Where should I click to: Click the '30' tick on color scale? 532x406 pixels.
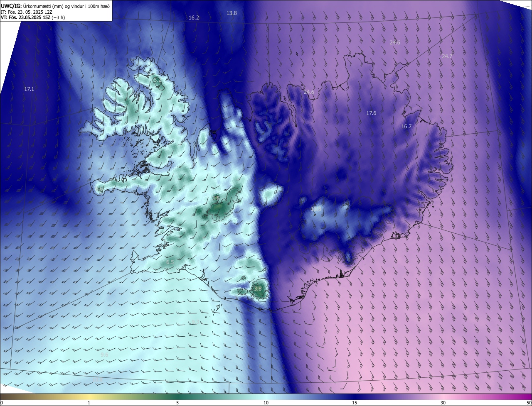point(443,403)
